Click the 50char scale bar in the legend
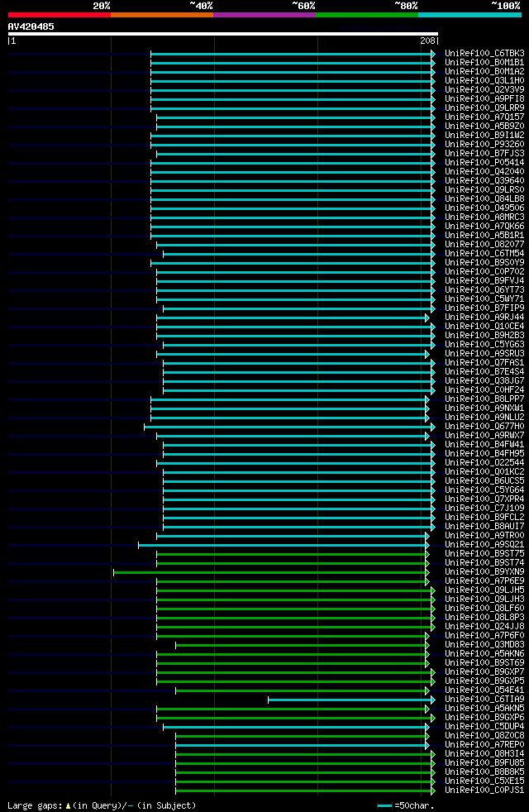Image resolution: width=529 pixels, height=812 pixels. coord(384,805)
